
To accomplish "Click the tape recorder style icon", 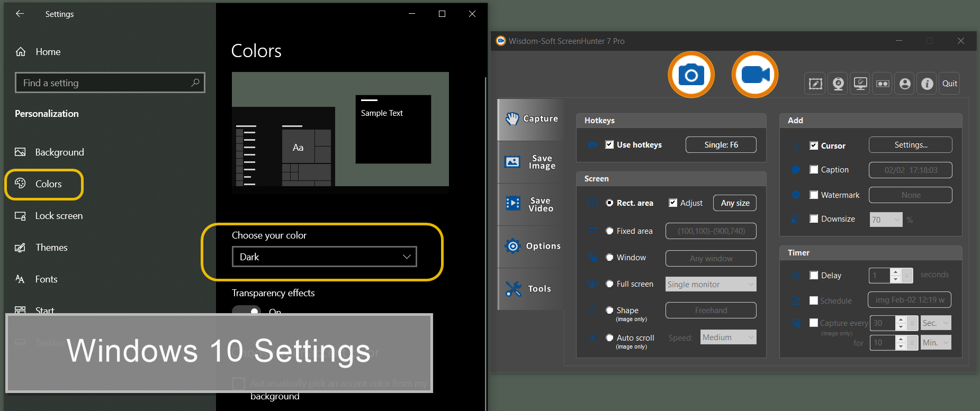I will (883, 84).
